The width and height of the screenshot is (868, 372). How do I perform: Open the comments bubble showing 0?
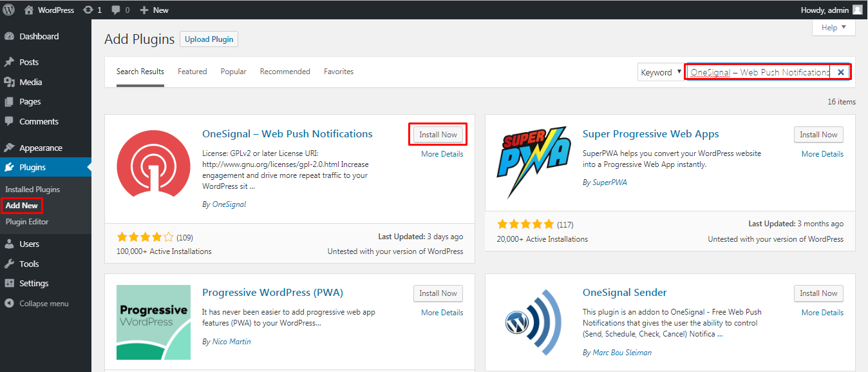coord(121,10)
